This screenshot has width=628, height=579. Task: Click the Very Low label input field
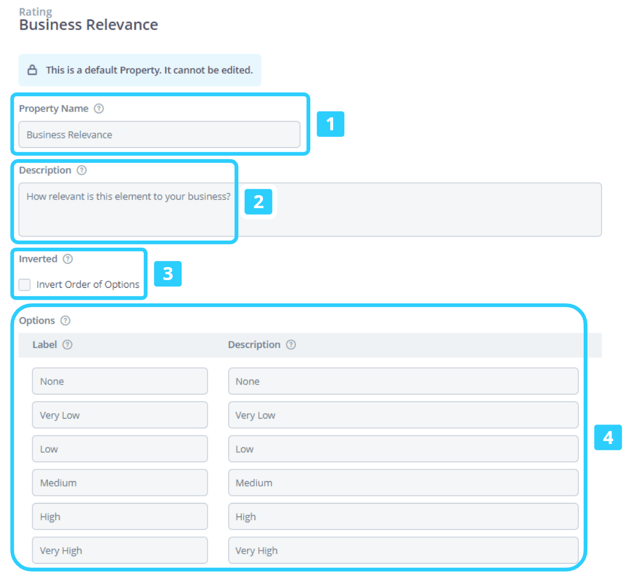[x=120, y=415]
